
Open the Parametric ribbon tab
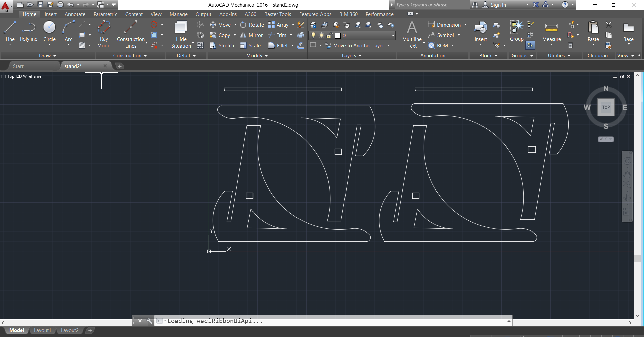click(x=105, y=14)
